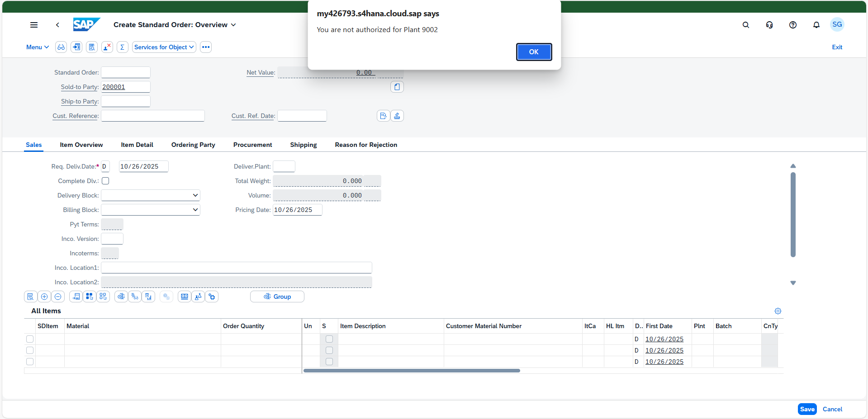Click the minus icon above All Items

(x=58, y=297)
